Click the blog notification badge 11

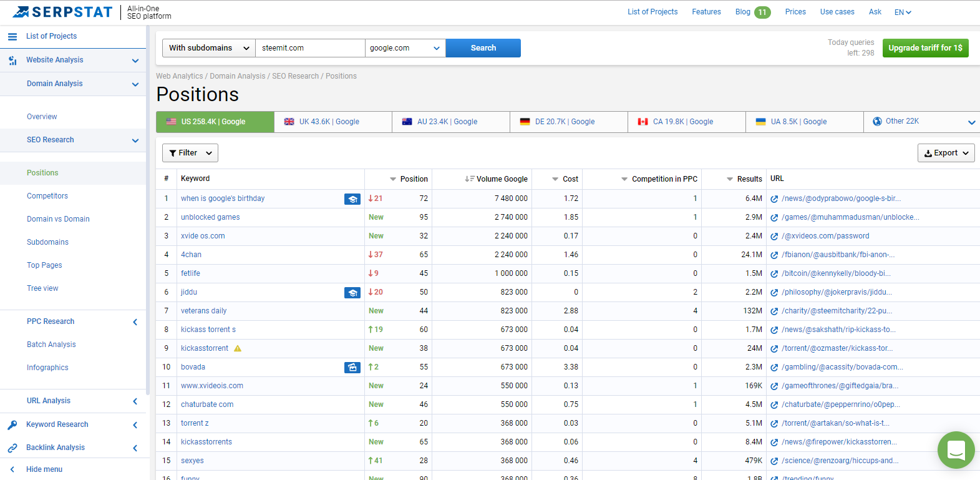[x=762, y=12]
